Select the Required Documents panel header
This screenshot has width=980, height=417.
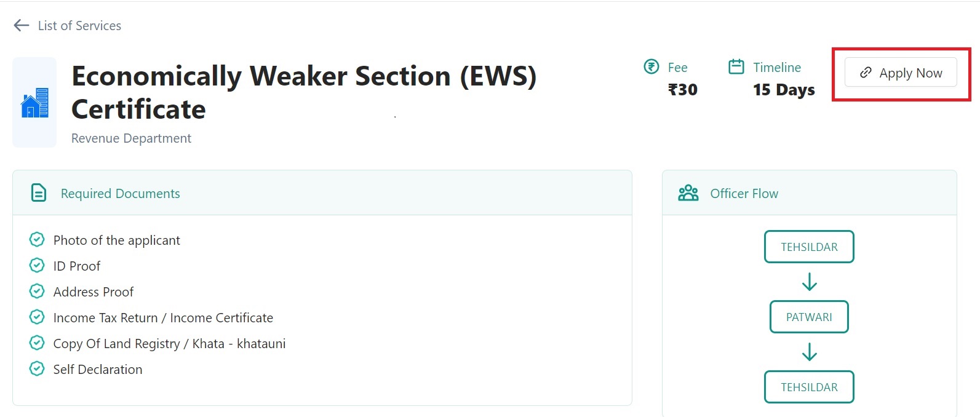click(120, 193)
